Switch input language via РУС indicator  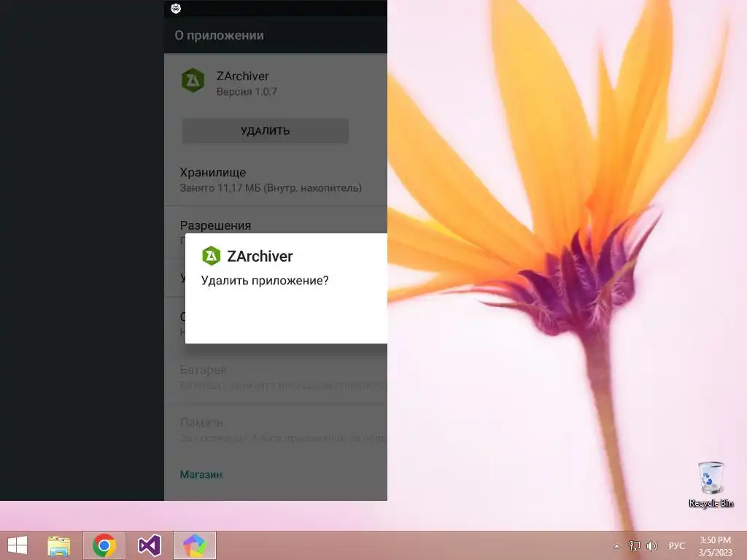(676, 546)
